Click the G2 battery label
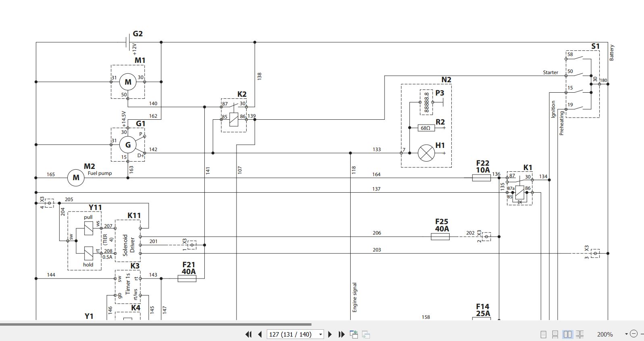The height and width of the screenshot is (341, 644). pos(138,34)
